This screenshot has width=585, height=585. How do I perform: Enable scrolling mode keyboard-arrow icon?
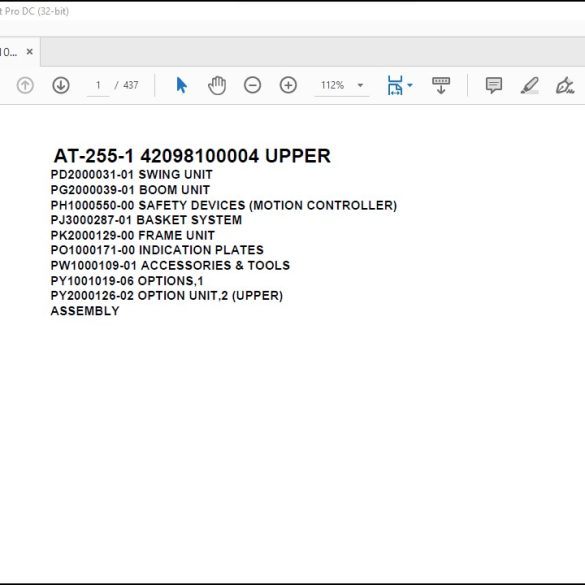click(x=441, y=85)
